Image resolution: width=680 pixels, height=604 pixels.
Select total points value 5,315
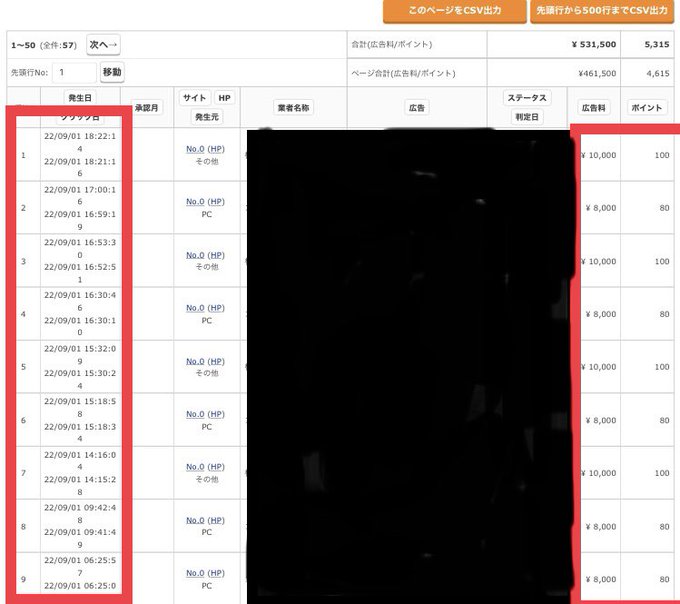point(657,44)
